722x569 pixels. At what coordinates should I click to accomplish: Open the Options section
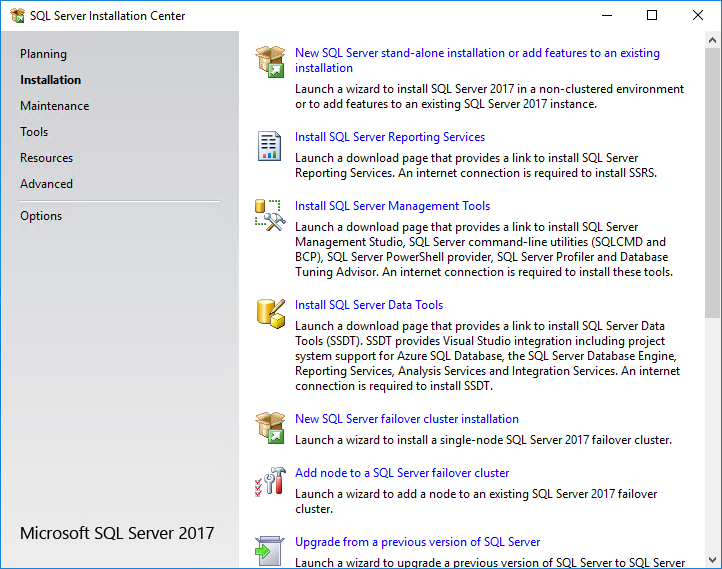tap(41, 216)
